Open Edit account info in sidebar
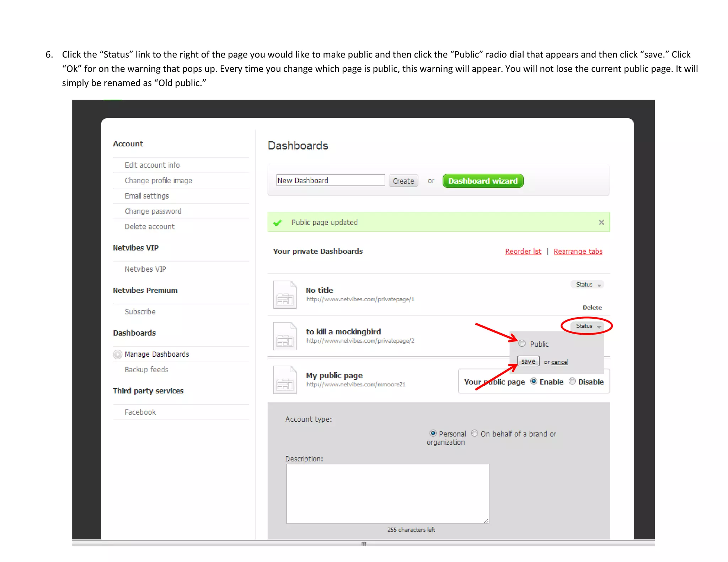 (x=152, y=165)
